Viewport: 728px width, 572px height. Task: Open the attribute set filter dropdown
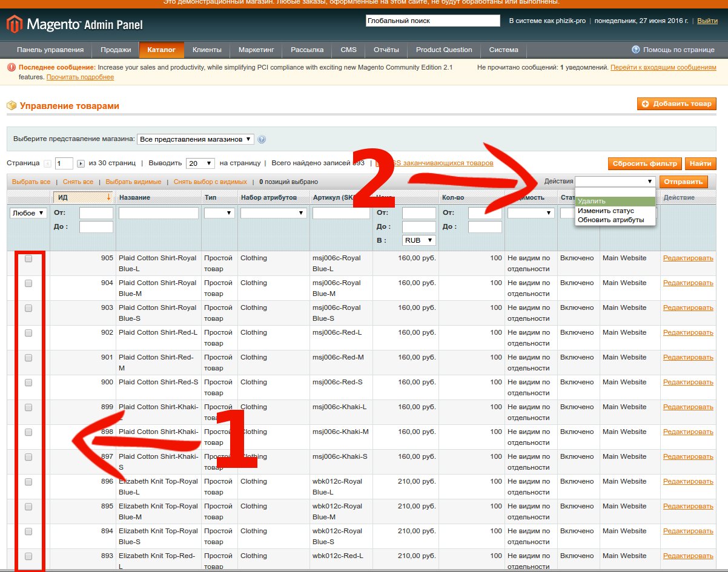click(274, 213)
